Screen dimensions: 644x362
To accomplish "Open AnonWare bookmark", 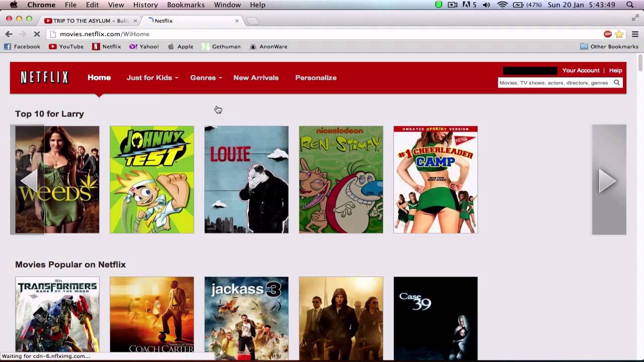I will click(268, 46).
